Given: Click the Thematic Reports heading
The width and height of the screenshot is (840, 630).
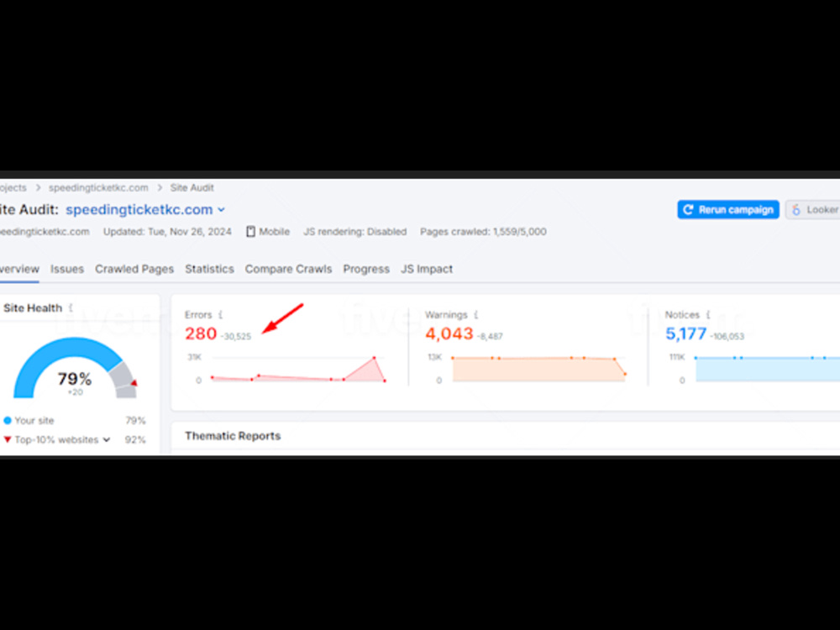Looking at the screenshot, I should 233,436.
